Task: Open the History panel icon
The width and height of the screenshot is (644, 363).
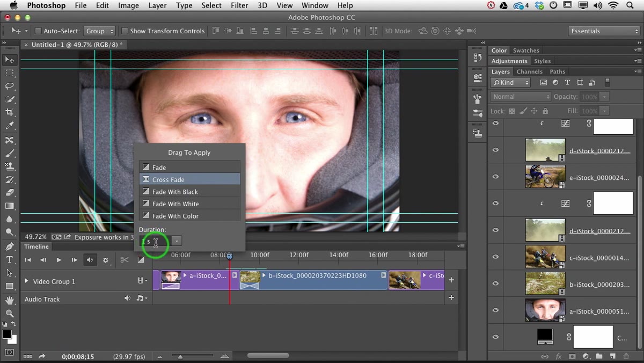Action: pos(477,57)
